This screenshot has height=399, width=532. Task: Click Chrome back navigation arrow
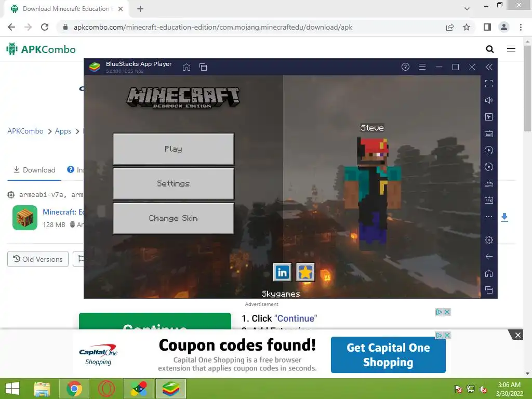tap(11, 27)
